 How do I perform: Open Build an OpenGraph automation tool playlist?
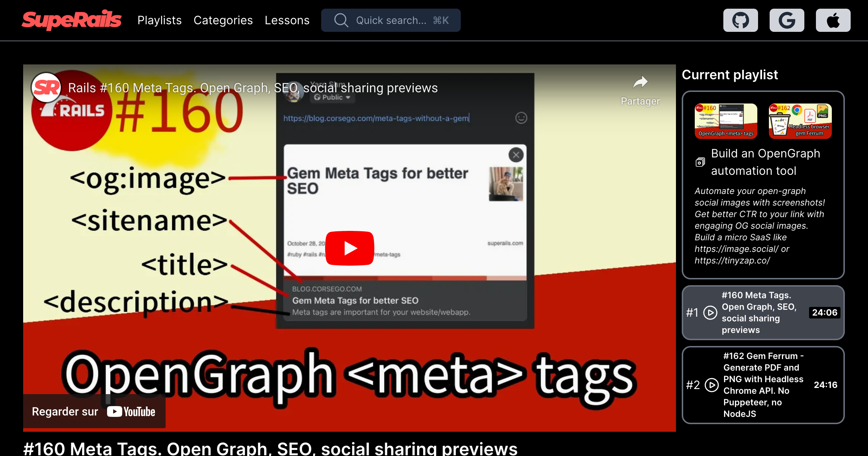click(x=765, y=162)
